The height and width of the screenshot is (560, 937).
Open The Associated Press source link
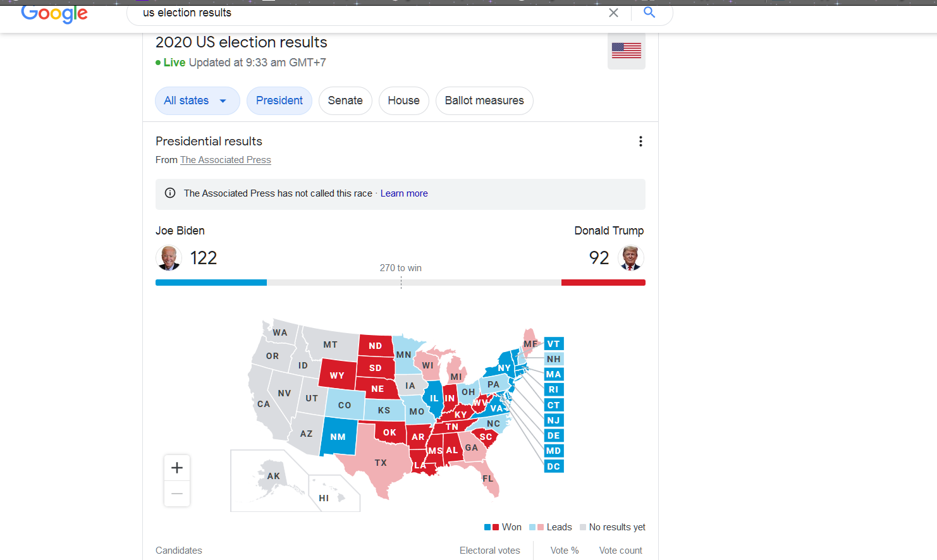tap(226, 160)
